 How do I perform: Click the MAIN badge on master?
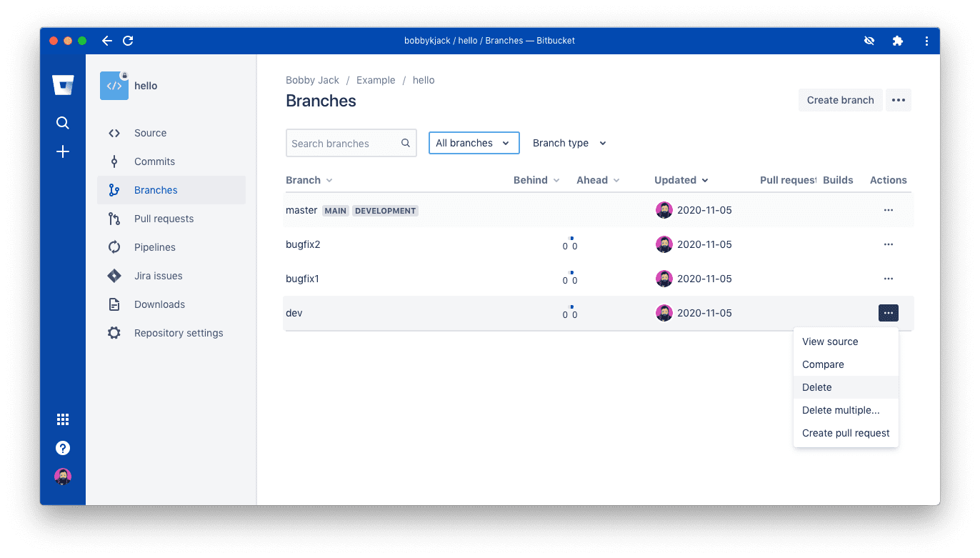336,211
